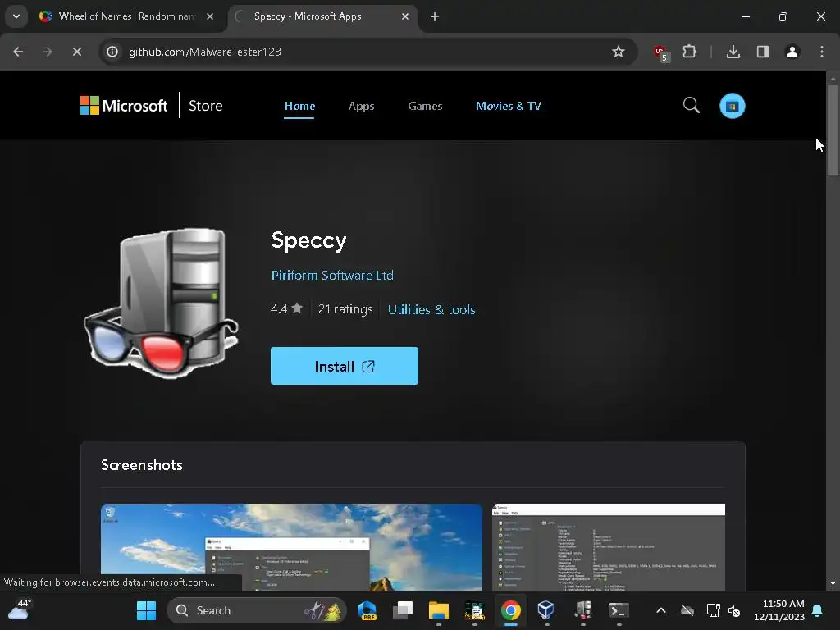Image resolution: width=840 pixels, height=630 pixels.
Task: Open Chrome icon on taskbar
Action: pos(510,610)
